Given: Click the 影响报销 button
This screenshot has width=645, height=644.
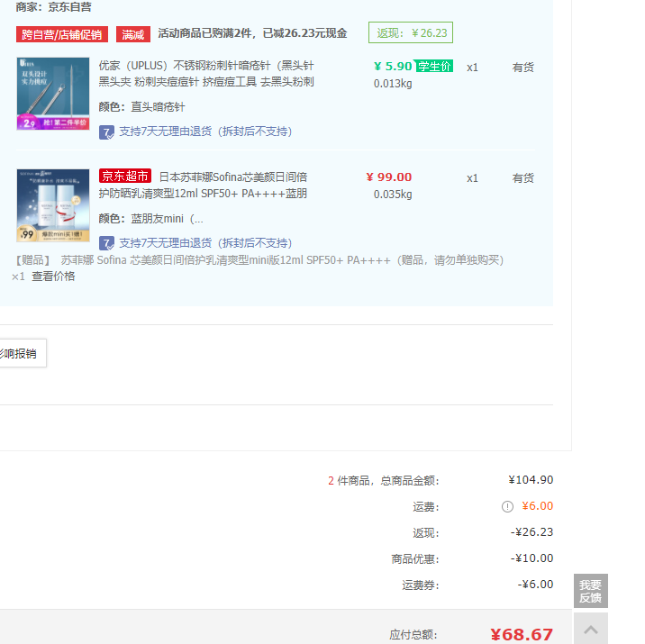Looking at the screenshot, I should pos(23,353).
